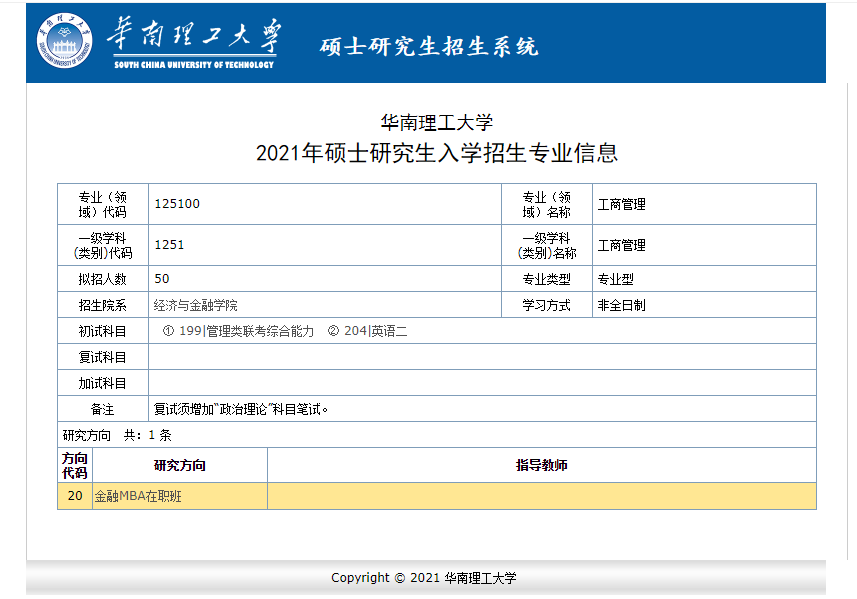Click the discipline code value 1251
The image size is (857, 599).
(169, 245)
